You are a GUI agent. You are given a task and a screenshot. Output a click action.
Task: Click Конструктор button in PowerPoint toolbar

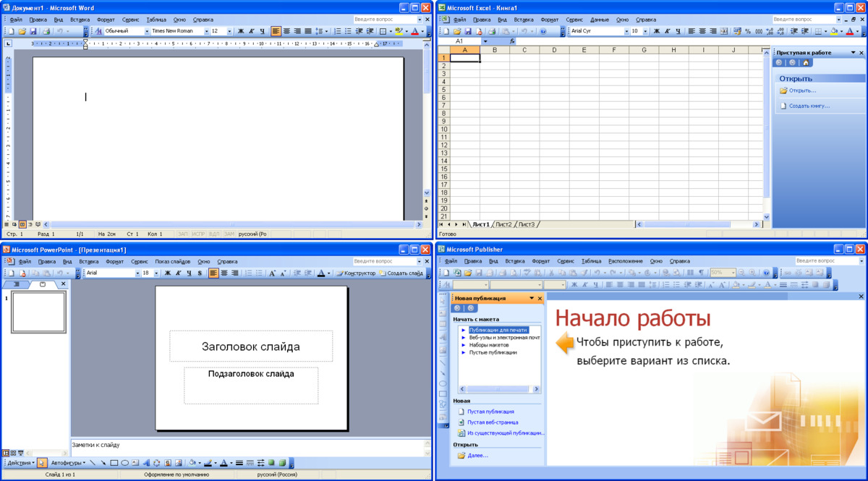pyautogui.click(x=355, y=273)
